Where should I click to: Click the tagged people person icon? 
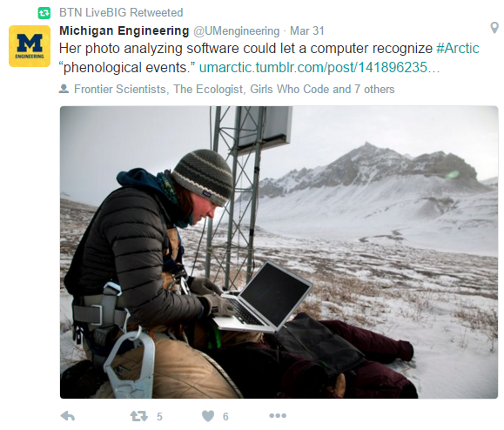(64, 89)
